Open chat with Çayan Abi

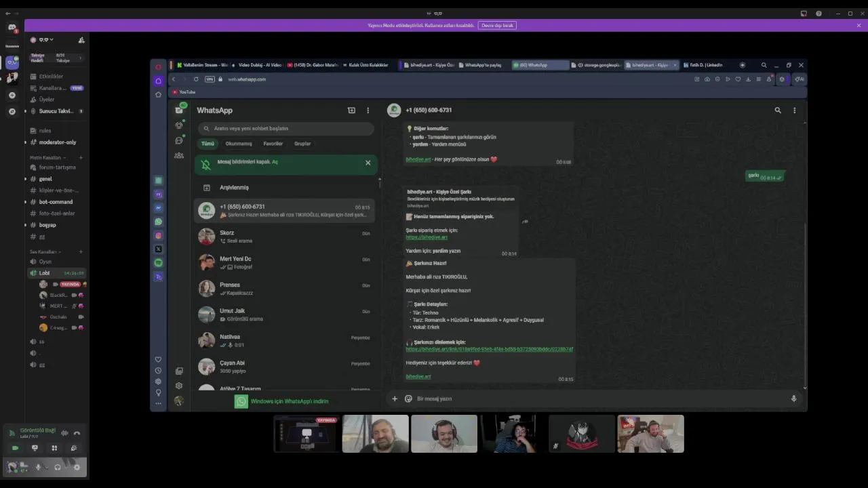coord(285,367)
